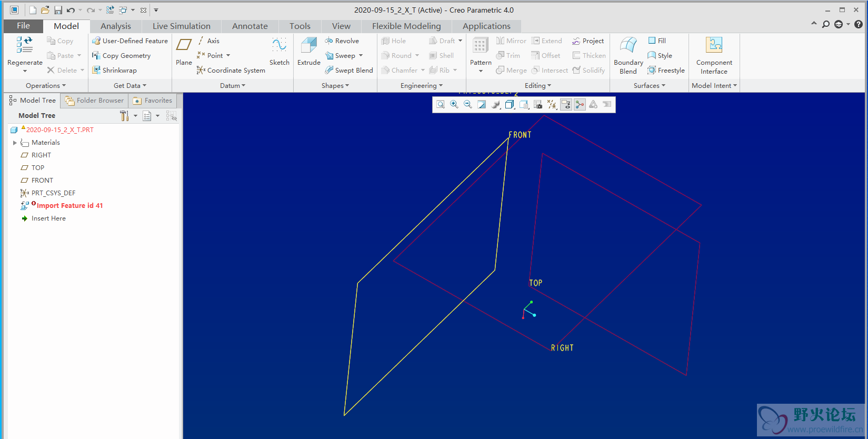
Task: Toggle spin center display button
Action: [580, 105]
